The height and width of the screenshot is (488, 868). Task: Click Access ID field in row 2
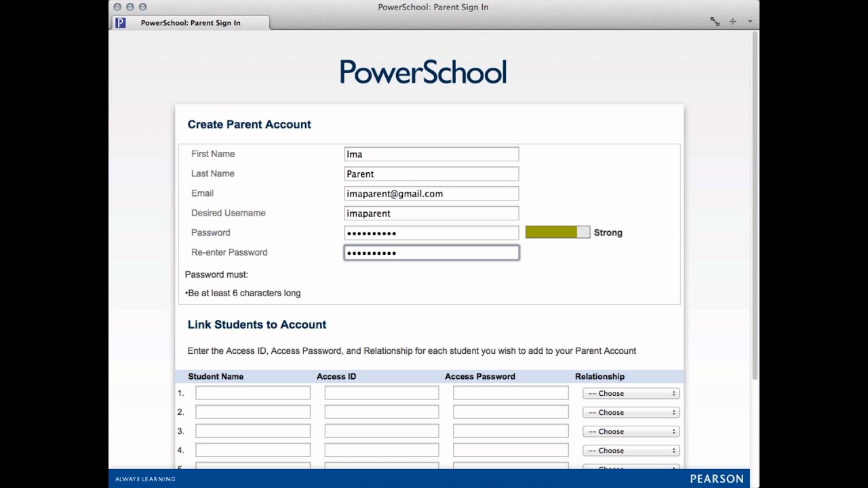tap(382, 412)
